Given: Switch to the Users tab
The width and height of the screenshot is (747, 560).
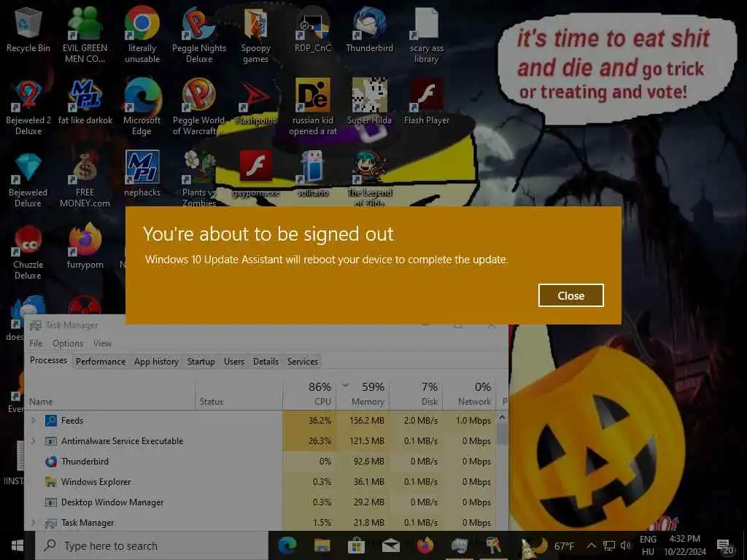Looking at the screenshot, I should 234,362.
